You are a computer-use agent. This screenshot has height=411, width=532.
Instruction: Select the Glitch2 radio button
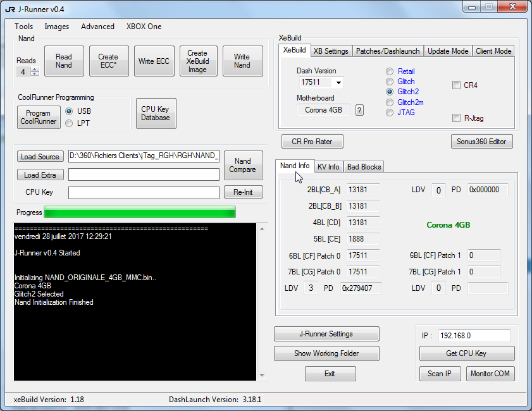(390, 92)
